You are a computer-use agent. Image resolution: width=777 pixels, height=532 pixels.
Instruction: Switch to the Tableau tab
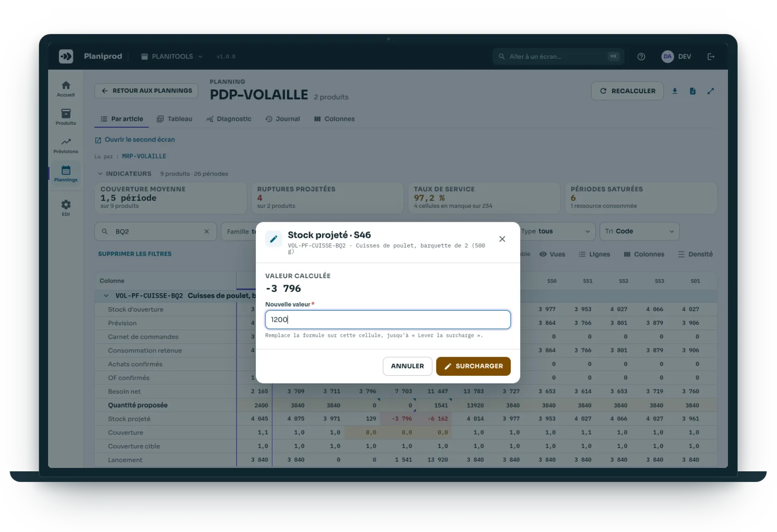(x=174, y=119)
